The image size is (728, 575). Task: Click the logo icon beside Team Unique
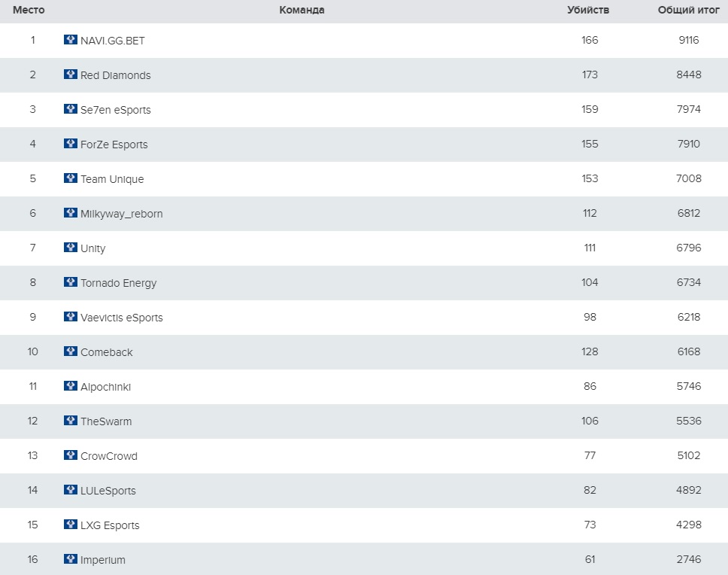click(71, 178)
